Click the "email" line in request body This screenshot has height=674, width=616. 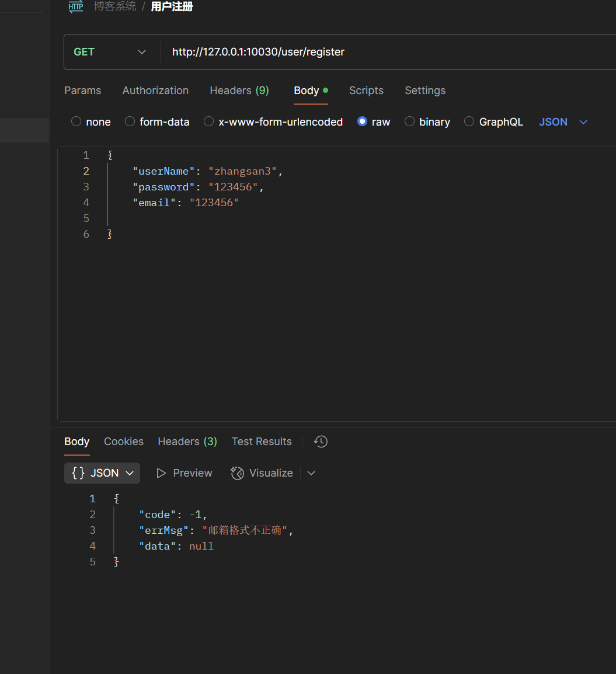[x=185, y=203]
